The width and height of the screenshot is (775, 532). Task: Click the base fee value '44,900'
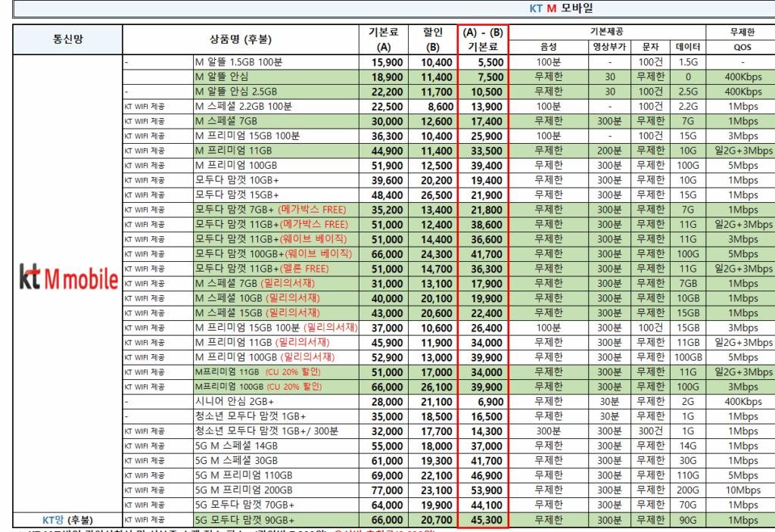coord(387,151)
